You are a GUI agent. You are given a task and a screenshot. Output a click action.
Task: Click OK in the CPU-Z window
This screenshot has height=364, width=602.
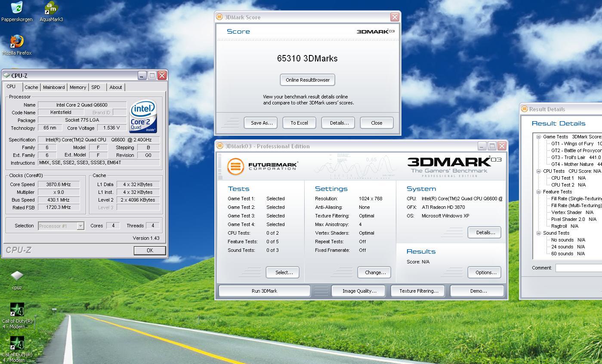pyautogui.click(x=150, y=250)
